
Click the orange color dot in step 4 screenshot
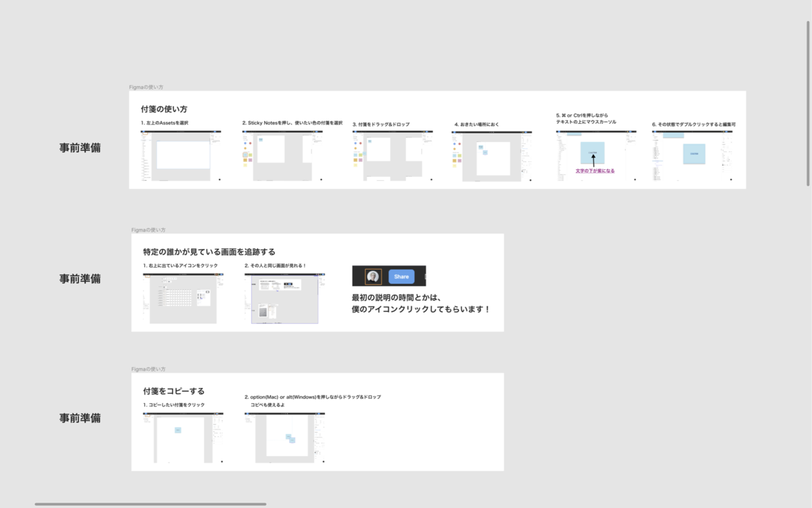click(455, 149)
